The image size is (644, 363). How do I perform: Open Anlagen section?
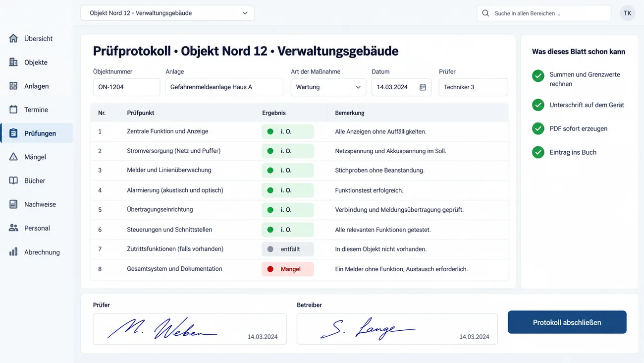pos(36,86)
